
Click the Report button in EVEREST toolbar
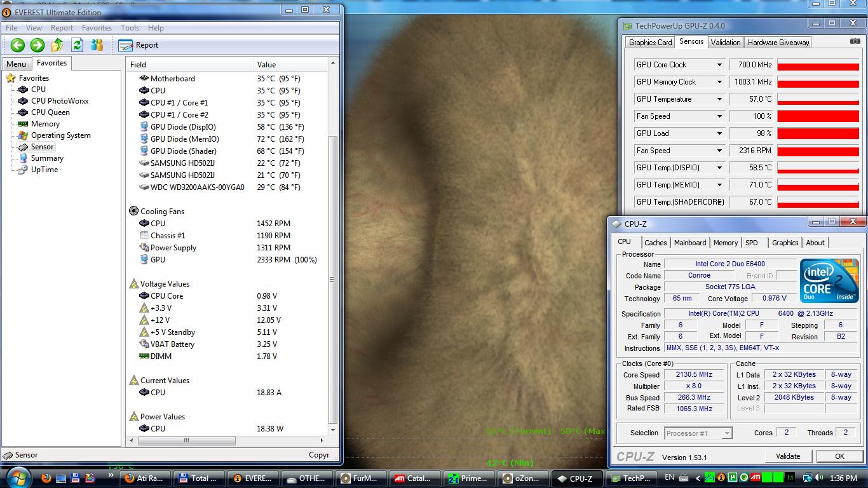pos(139,45)
